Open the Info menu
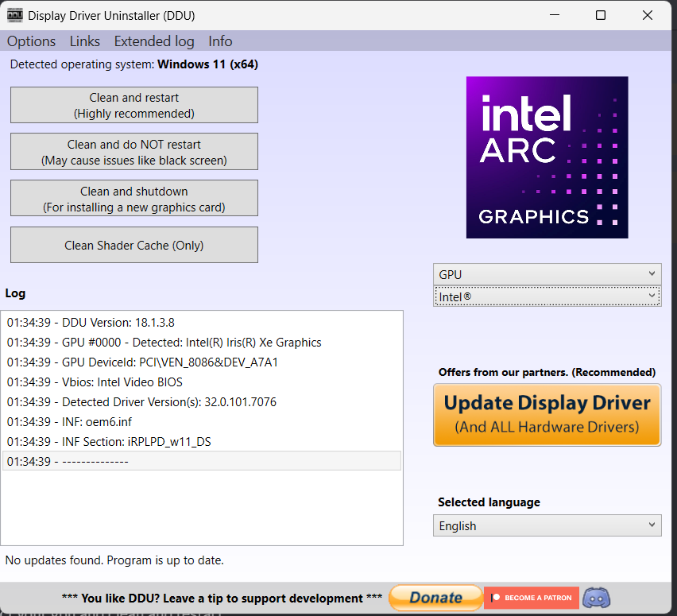This screenshot has width=677, height=616. pos(220,41)
